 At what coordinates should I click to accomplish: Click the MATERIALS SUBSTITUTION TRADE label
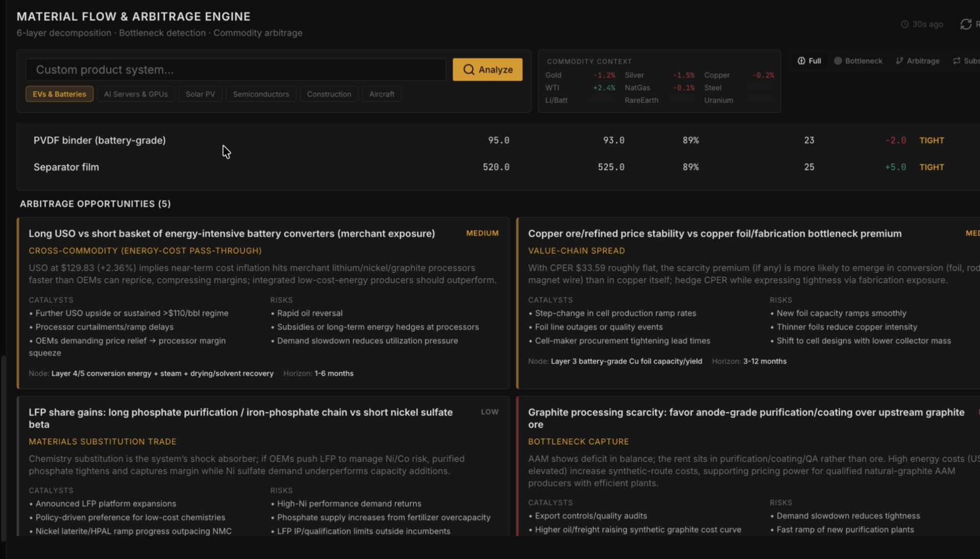pos(103,442)
